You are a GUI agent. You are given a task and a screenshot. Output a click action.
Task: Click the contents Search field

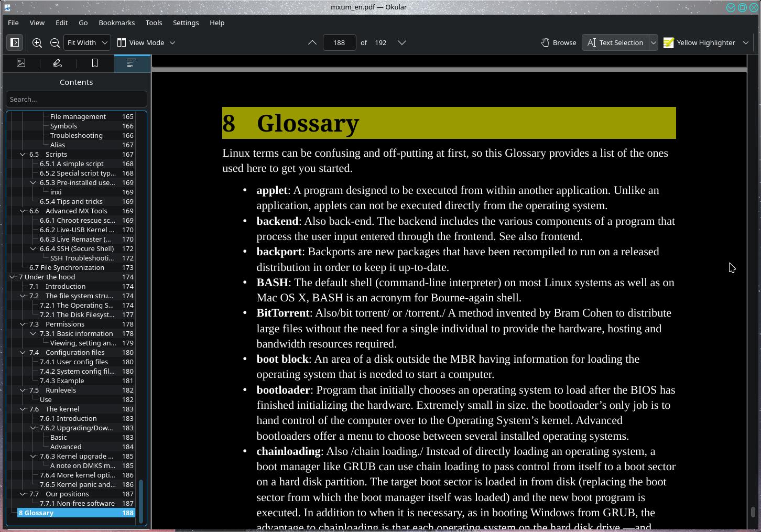77,99
